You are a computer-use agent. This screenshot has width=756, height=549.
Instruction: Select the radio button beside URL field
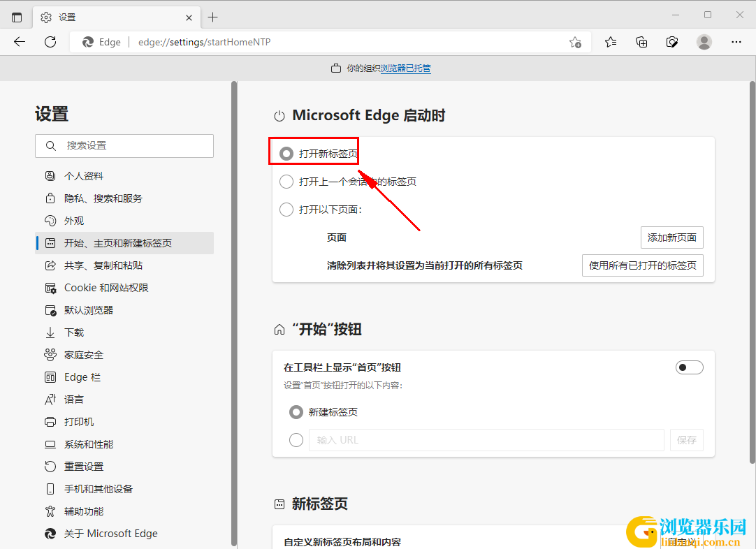(x=296, y=440)
